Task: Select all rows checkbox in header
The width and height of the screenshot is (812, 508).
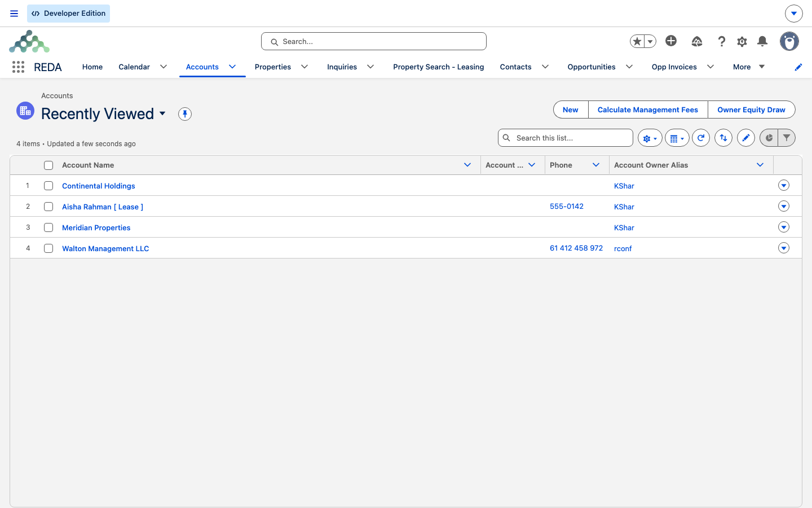Action: pyautogui.click(x=48, y=165)
